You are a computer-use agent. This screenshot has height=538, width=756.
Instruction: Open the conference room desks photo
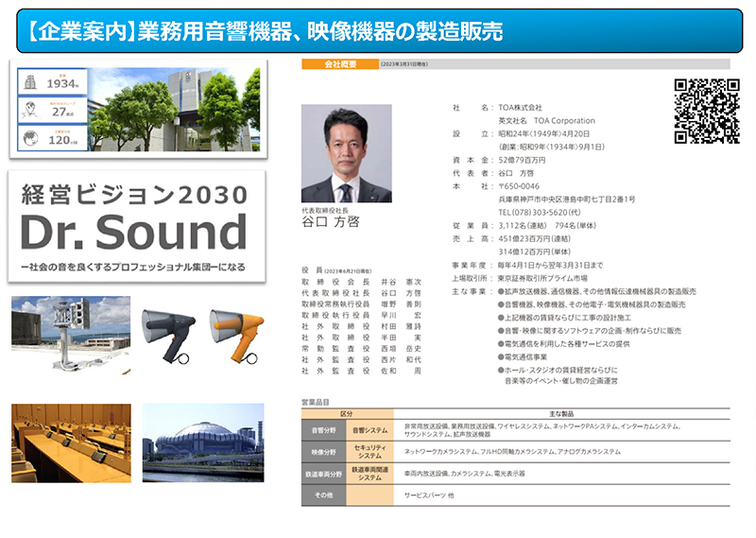point(69,443)
